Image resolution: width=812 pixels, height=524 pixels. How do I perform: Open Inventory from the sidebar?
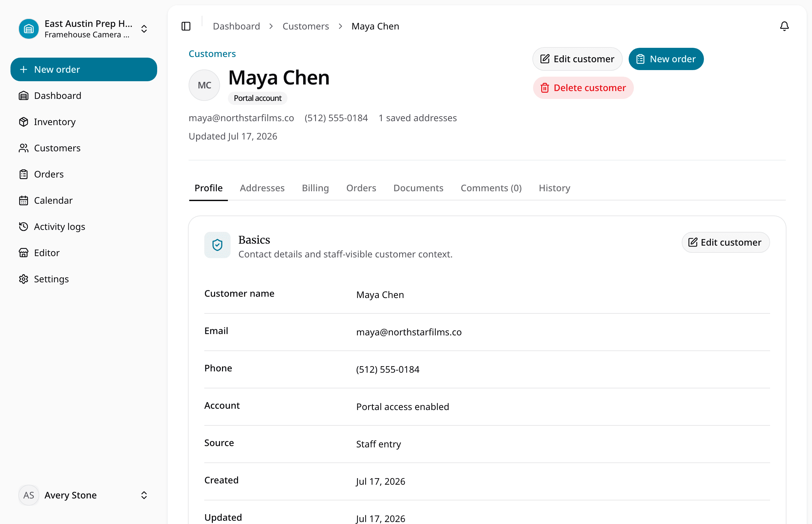click(84, 122)
